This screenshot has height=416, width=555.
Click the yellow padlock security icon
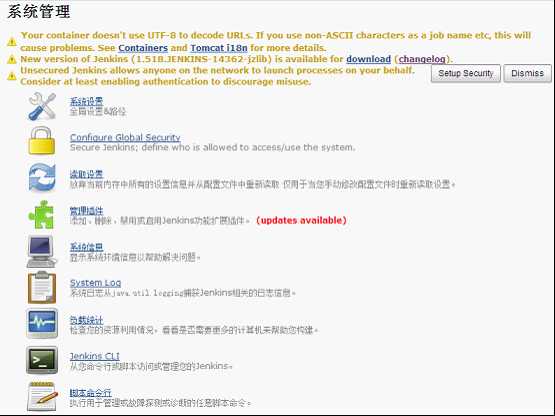[x=42, y=141]
